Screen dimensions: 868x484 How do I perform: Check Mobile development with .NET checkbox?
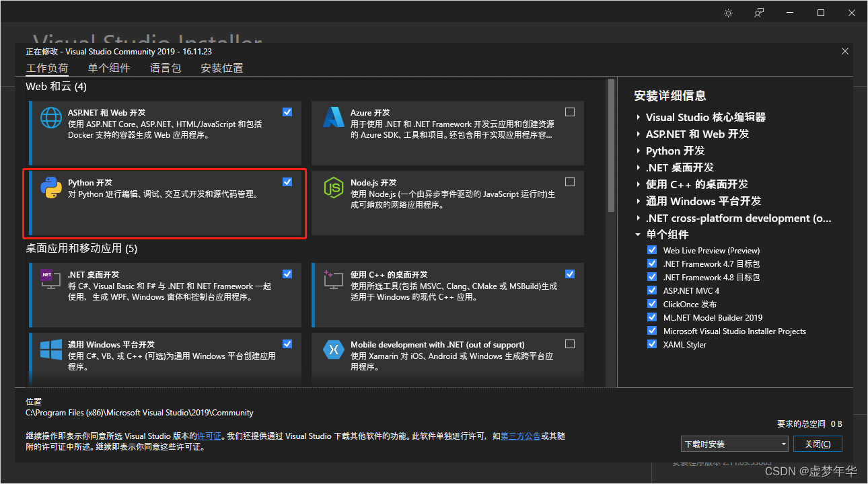(570, 344)
